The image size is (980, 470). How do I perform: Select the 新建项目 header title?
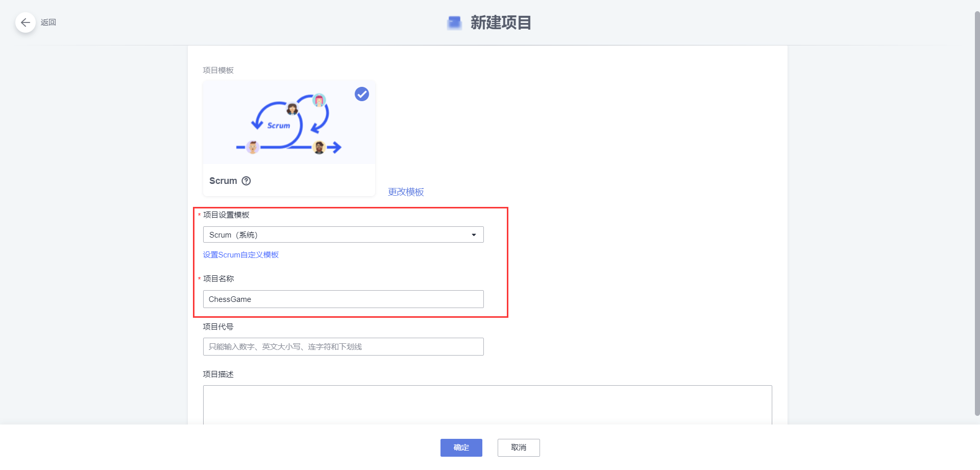501,23
